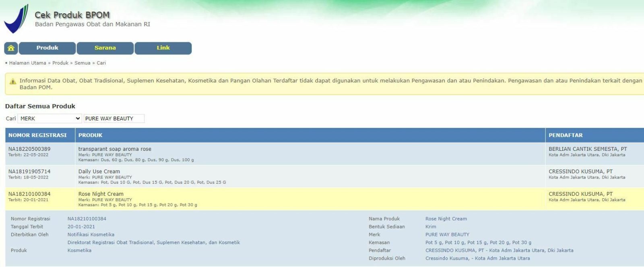Open the Sarana menu
Screen dimensions: 644x267
click(x=105, y=48)
